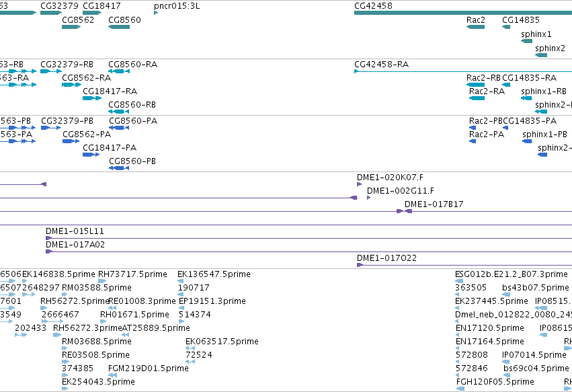Select the DME1-017B17 paired arrow glyph

405,211
